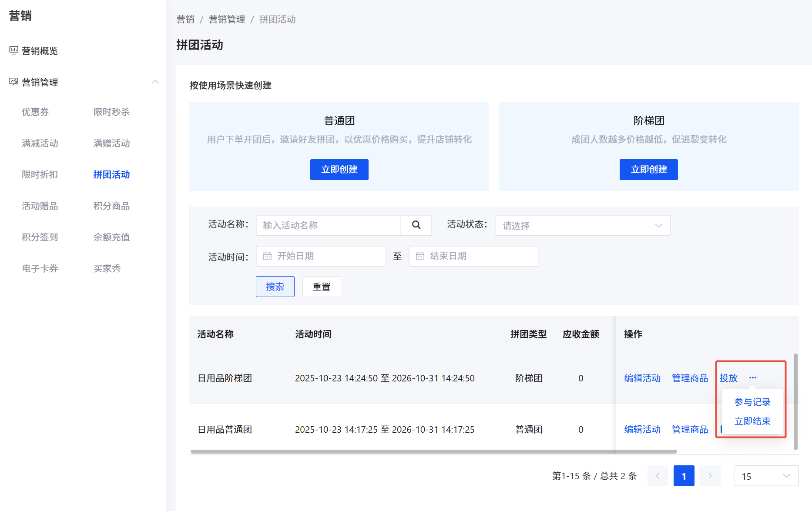Open the page size dropdown showing 15

pos(765,476)
